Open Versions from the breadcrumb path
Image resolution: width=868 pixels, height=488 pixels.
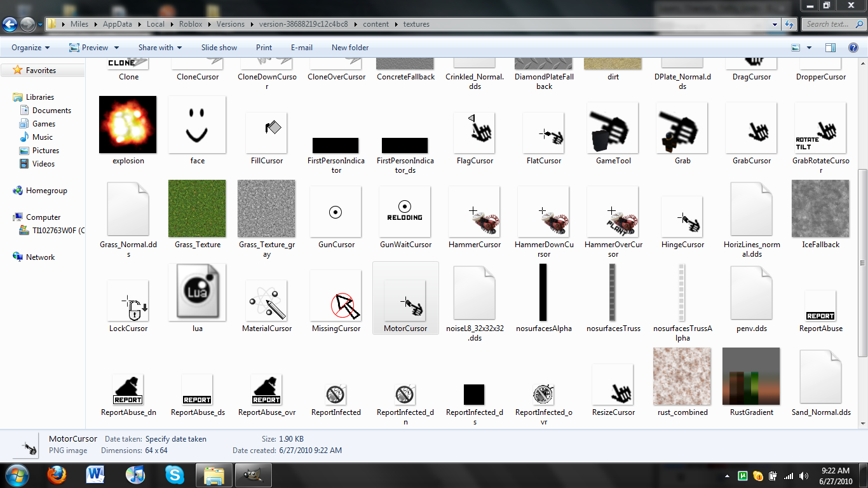point(231,24)
